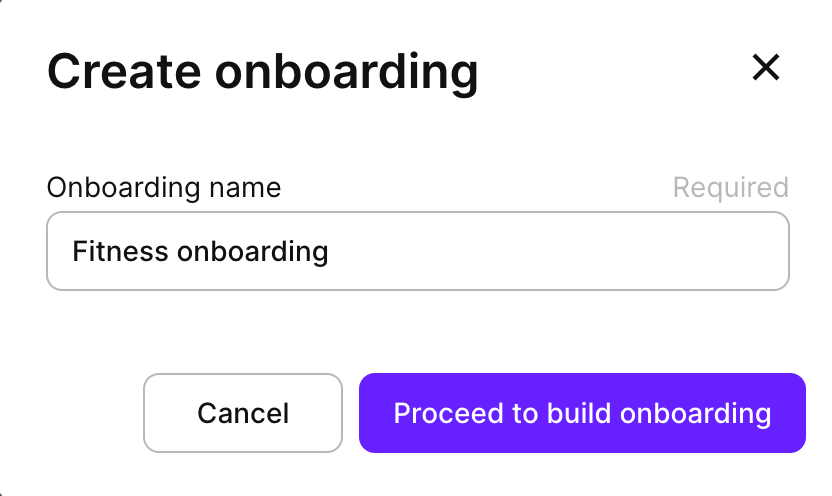Click the word 'Fitness' in the input
The width and height of the screenshot is (832, 496).
point(120,251)
